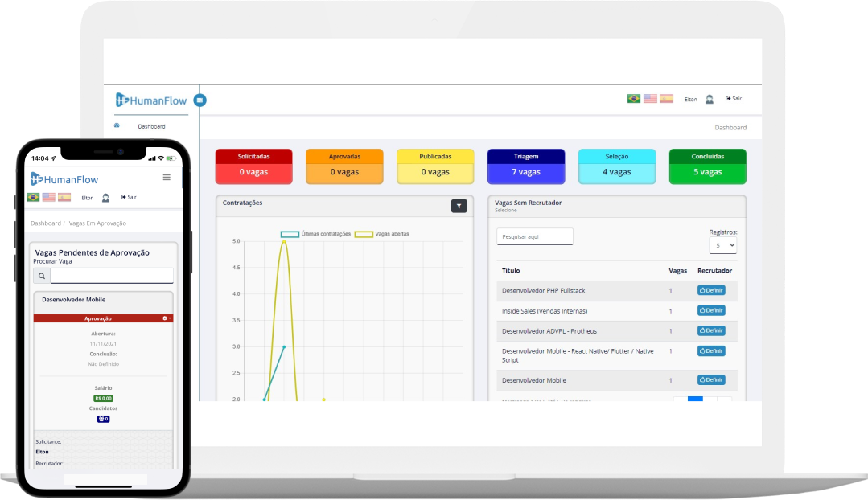Open the Solicitadas red status card
The height and width of the screenshot is (500, 868).
click(253, 166)
